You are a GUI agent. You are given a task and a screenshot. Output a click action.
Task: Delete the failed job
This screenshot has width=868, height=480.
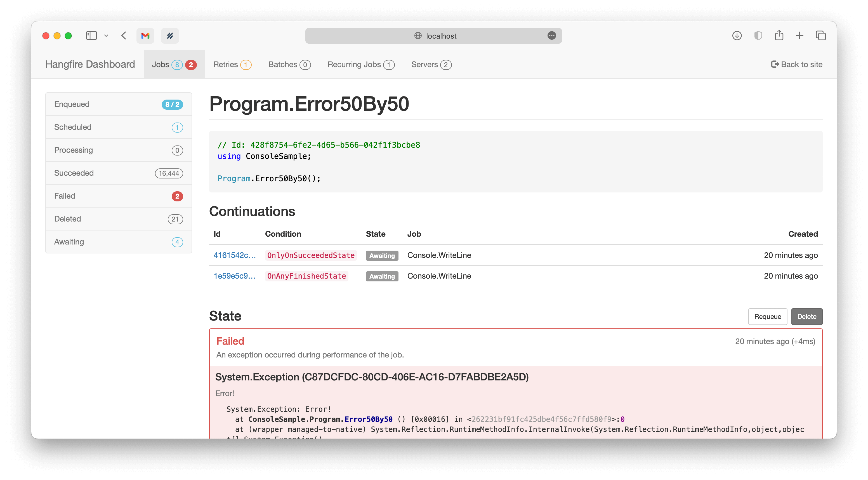point(807,317)
